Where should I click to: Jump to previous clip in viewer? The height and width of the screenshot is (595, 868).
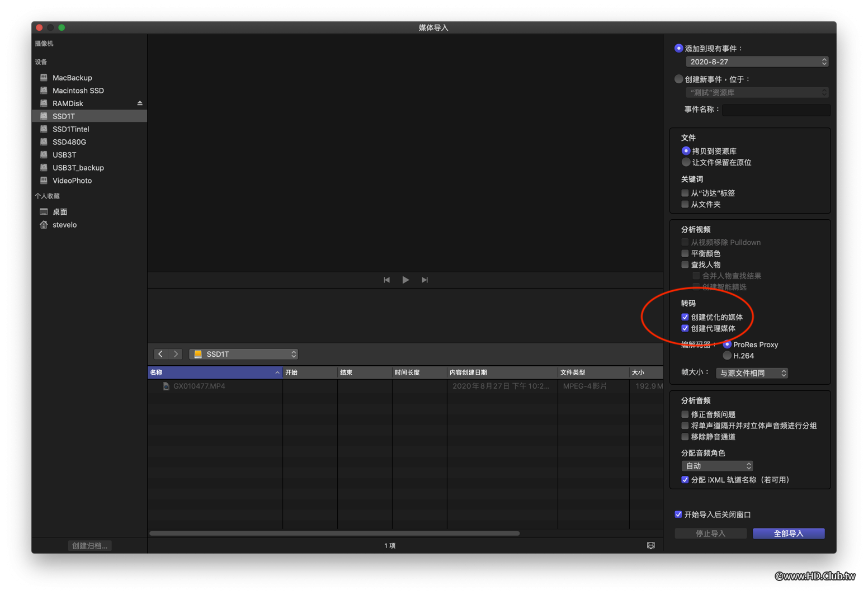click(386, 280)
